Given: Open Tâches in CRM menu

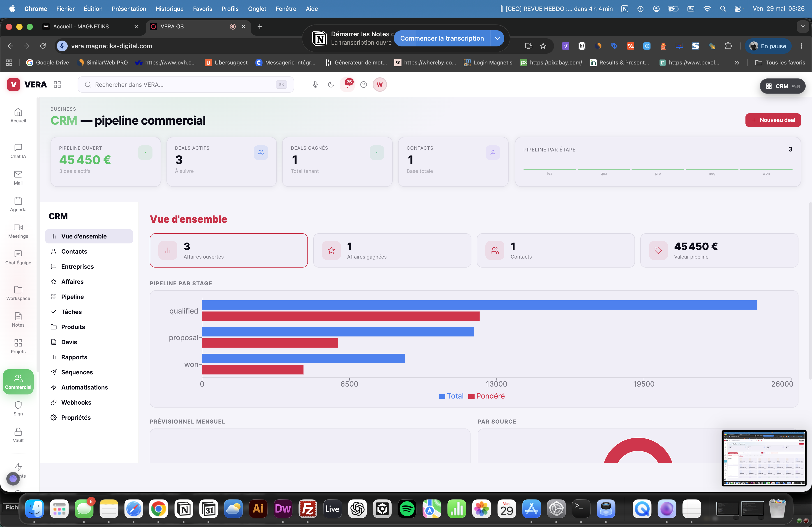Looking at the screenshot, I should pyautogui.click(x=89, y=312).
